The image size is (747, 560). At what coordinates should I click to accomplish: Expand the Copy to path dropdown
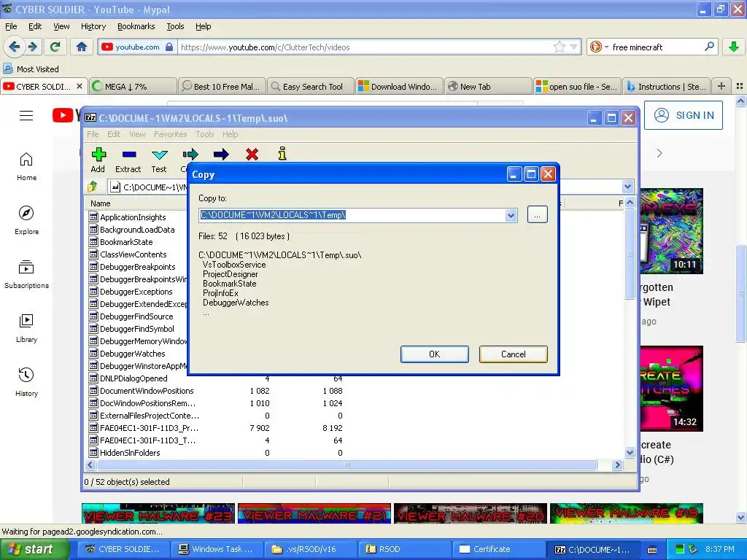pos(511,215)
